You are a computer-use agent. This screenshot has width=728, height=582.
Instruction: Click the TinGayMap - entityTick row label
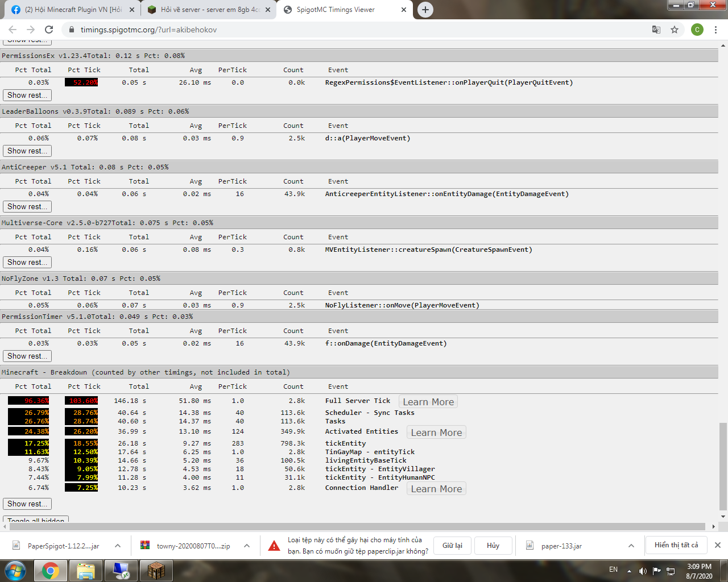coord(370,452)
